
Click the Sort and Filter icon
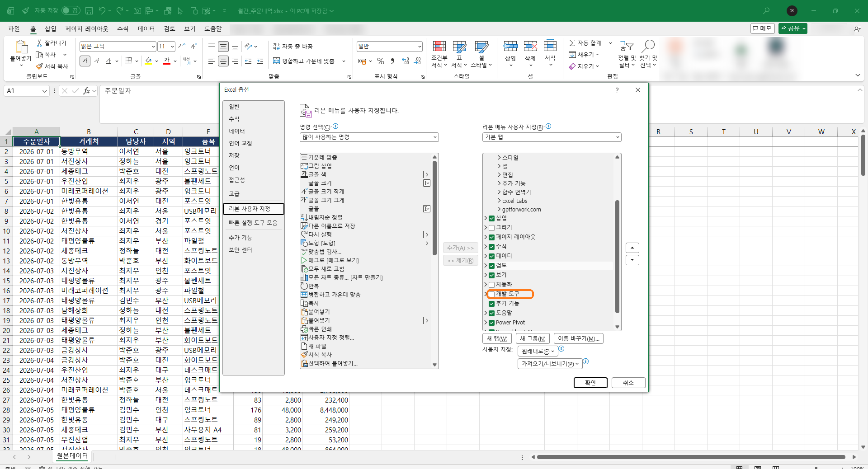pyautogui.click(x=627, y=46)
